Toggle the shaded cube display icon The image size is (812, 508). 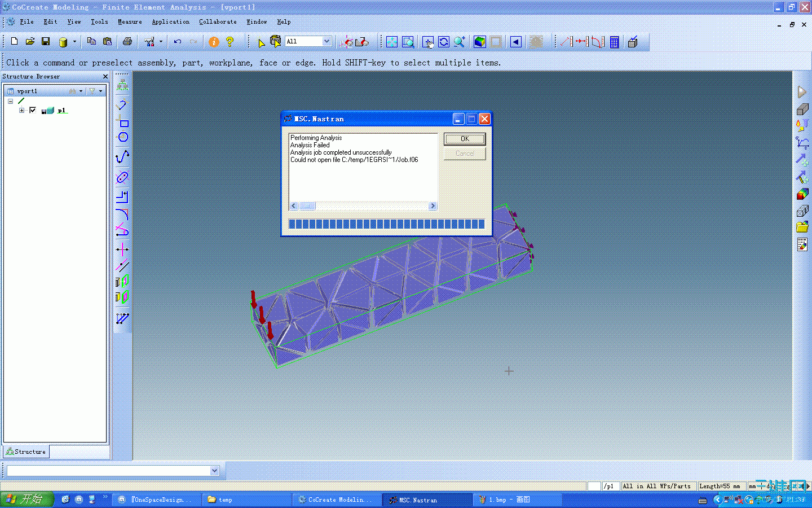point(480,42)
